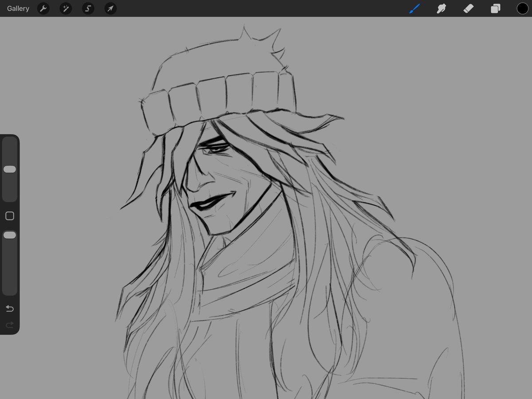Activate the Selection tool

[x=88, y=8]
